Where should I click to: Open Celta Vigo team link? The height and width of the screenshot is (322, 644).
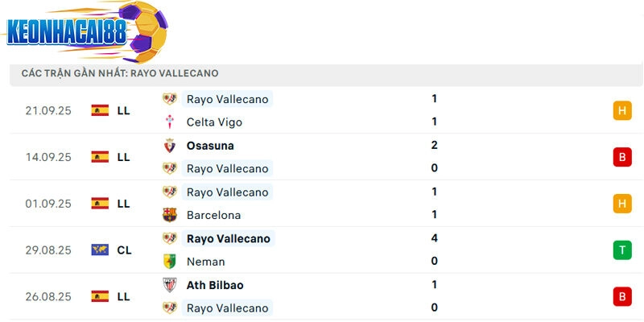tap(214, 122)
